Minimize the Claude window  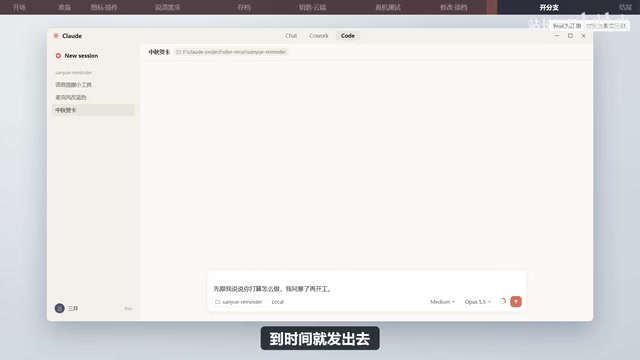point(557,36)
